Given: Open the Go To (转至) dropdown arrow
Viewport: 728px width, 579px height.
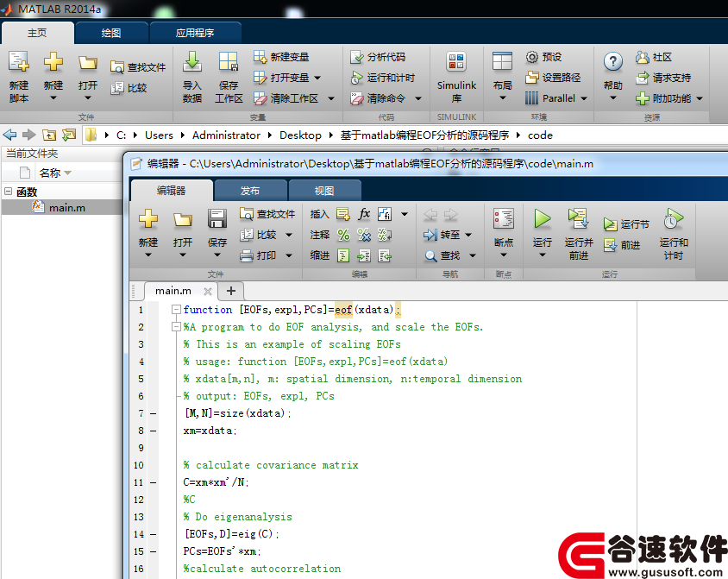Looking at the screenshot, I should 468,235.
